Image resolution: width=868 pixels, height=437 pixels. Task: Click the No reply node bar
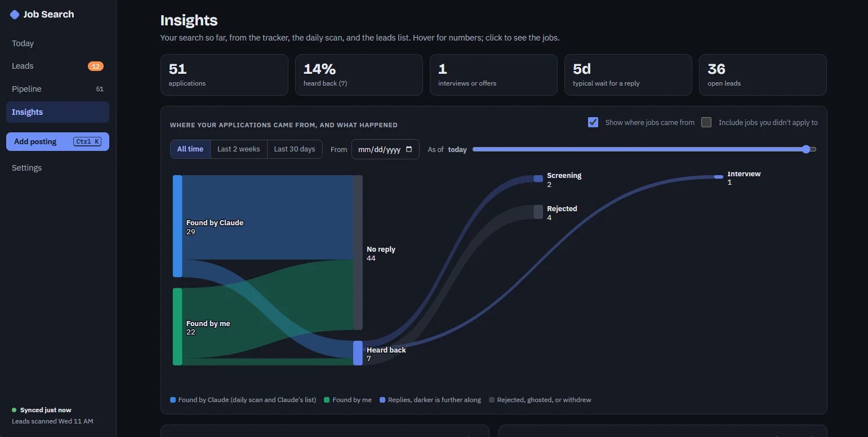point(358,252)
